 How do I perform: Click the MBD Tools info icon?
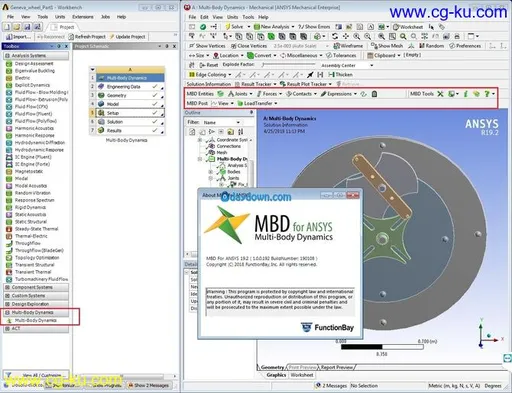coord(466,94)
